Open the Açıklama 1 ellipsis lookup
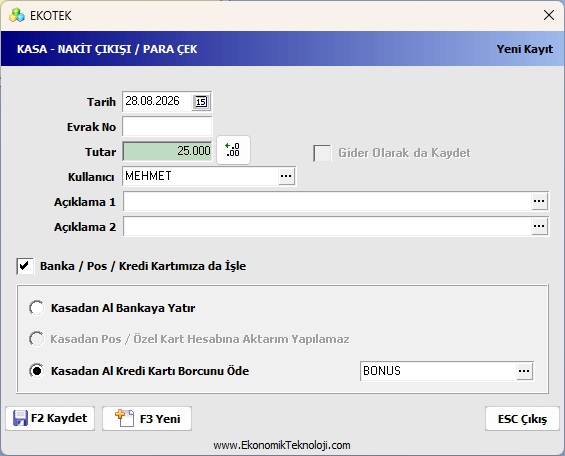 click(539, 201)
